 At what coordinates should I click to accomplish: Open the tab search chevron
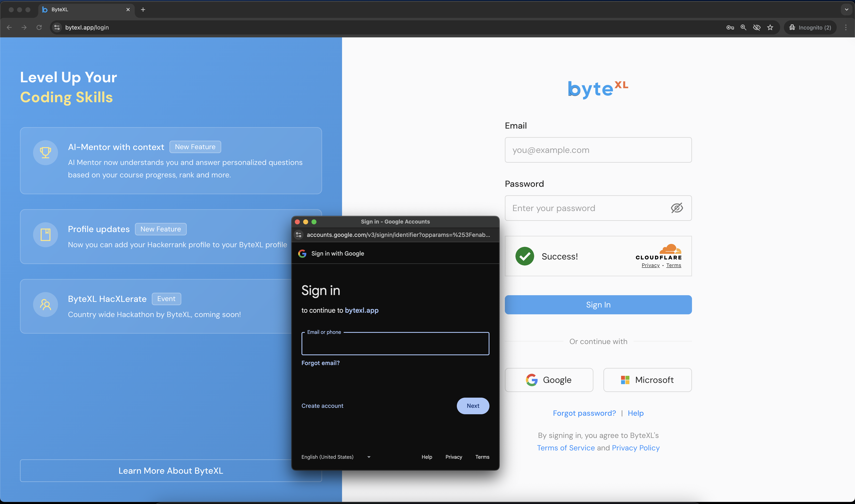(x=846, y=10)
